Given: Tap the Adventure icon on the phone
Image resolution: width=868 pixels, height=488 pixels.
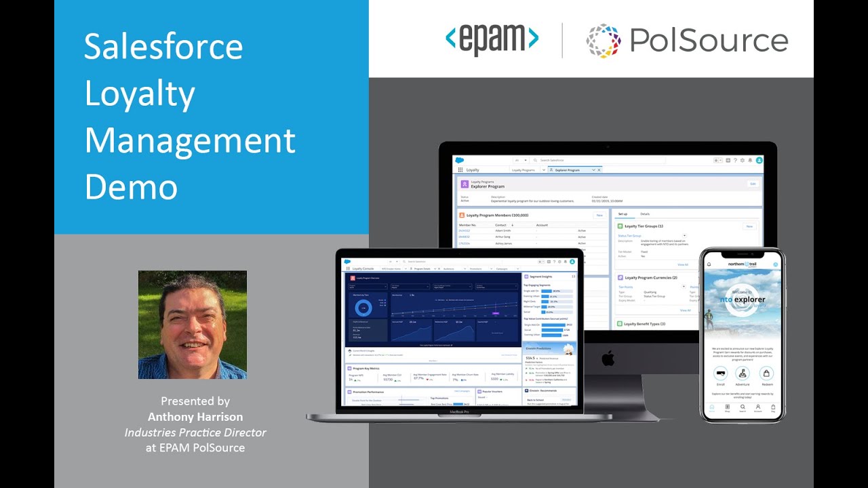Looking at the screenshot, I should point(743,373).
